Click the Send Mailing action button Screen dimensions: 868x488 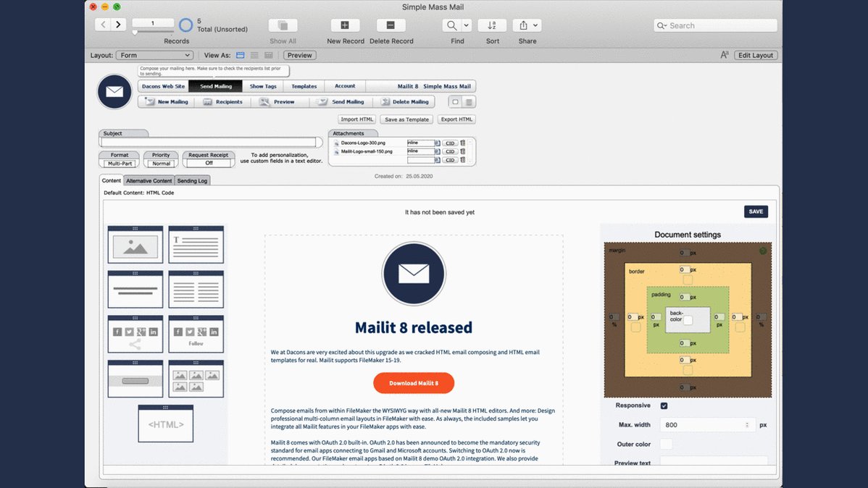[341, 102]
